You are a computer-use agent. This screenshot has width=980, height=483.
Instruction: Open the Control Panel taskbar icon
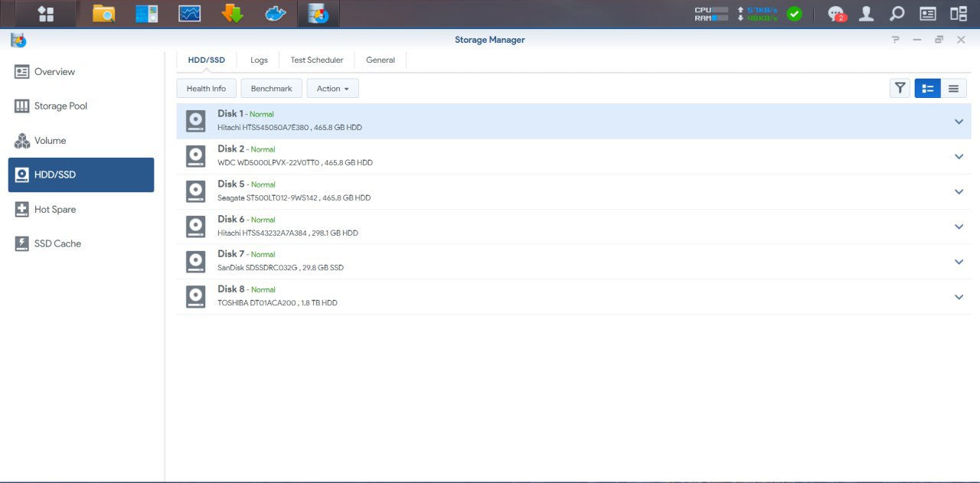coord(146,14)
